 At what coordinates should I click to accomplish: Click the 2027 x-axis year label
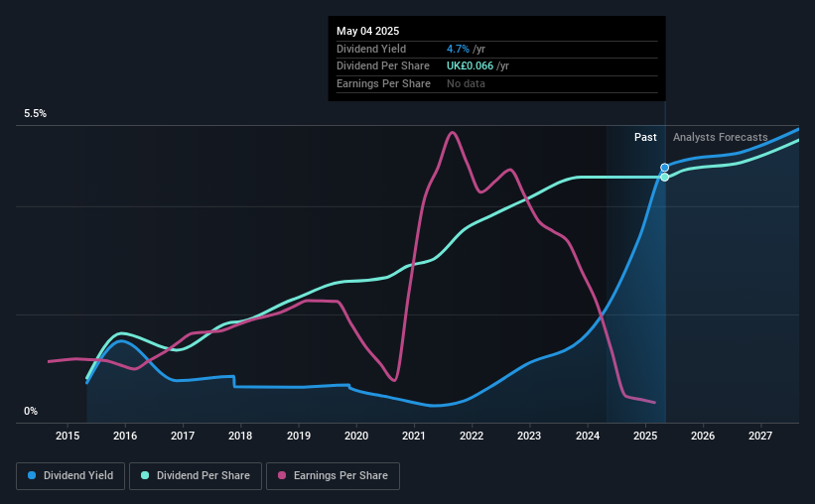click(x=760, y=436)
